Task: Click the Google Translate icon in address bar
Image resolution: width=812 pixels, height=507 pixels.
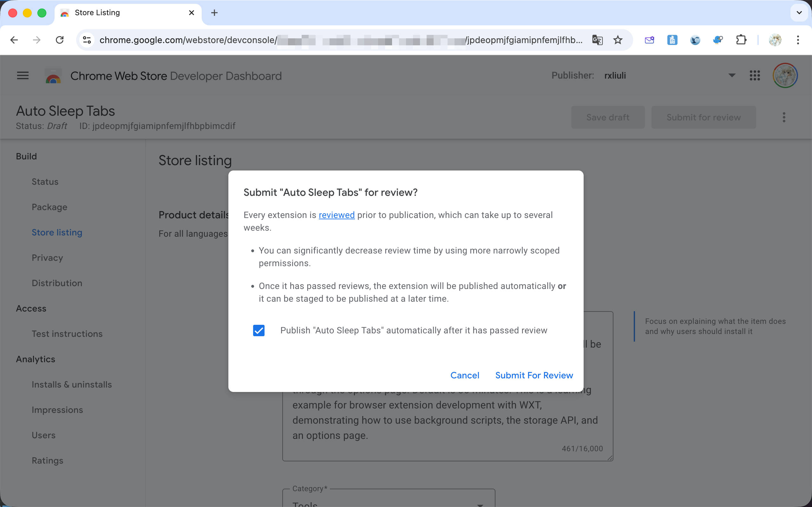Action: (x=597, y=40)
